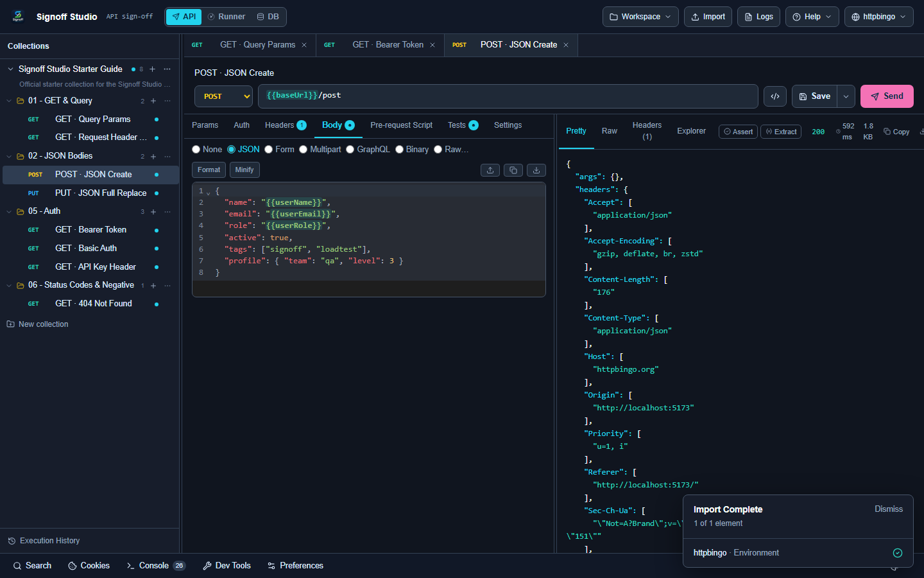924x578 pixels.
Task: Select the Binary body type radio
Action: [x=400, y=150]
